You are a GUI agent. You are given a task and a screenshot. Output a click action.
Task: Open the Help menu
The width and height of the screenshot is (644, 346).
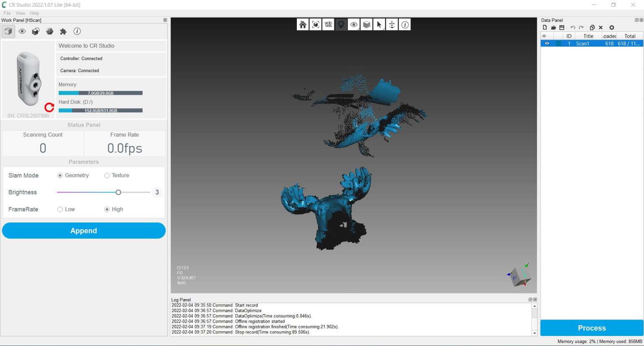[x=34, y=13]
